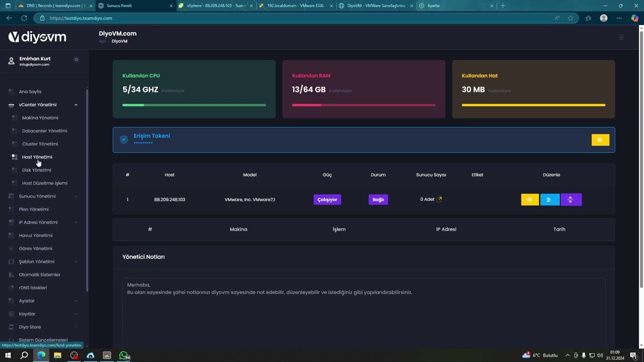Viewport: 644px width, 362px height.
Task: Click the vCenter Yönetimi sidebar icon
Action: (11, 105)
